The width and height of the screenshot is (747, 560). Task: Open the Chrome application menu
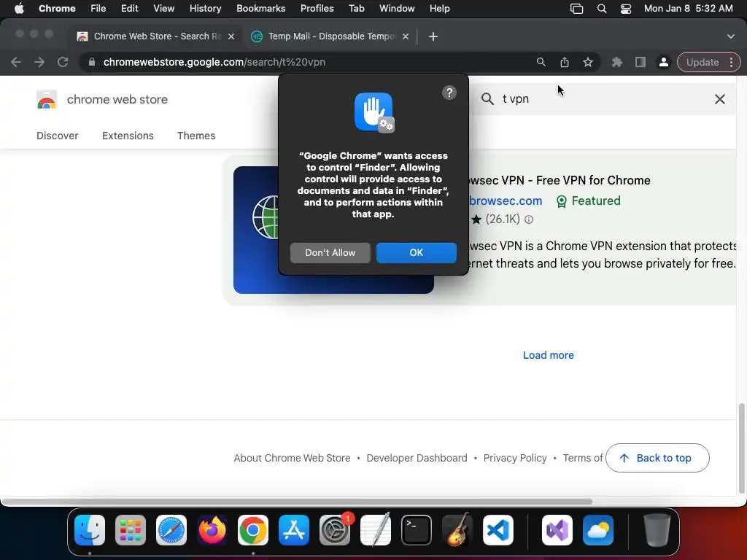57,9
